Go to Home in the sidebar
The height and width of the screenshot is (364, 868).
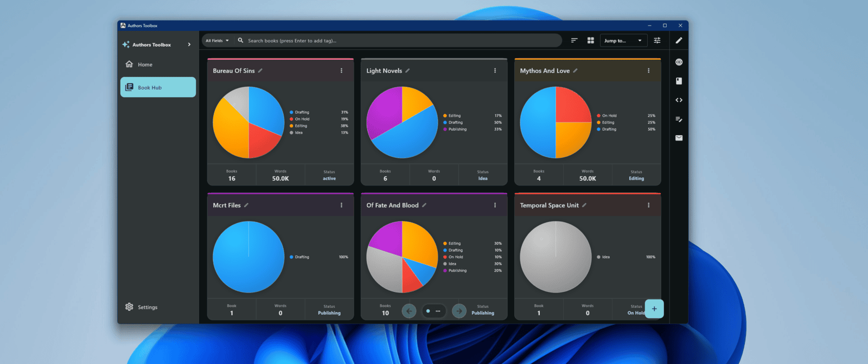pyautogui.click(x=145, y=65)
